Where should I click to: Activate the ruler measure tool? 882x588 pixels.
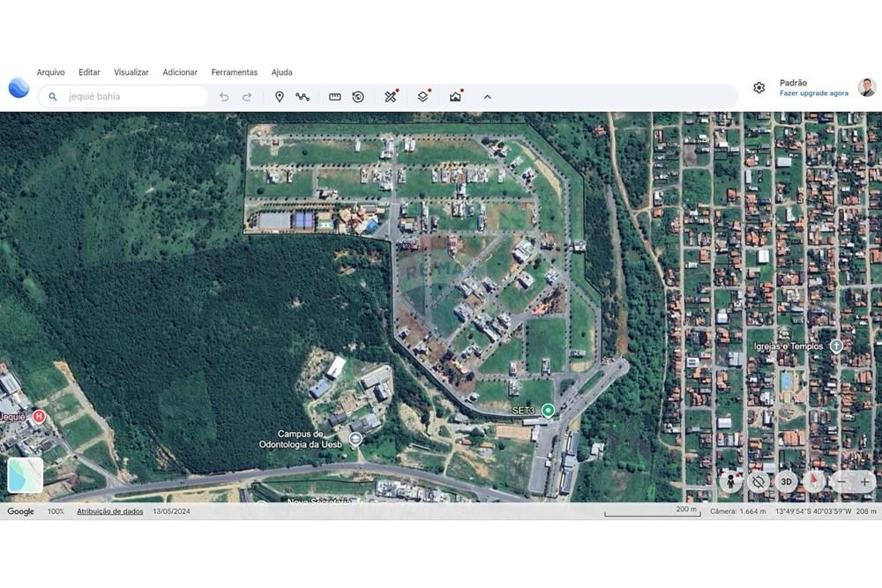coord(335,97)
